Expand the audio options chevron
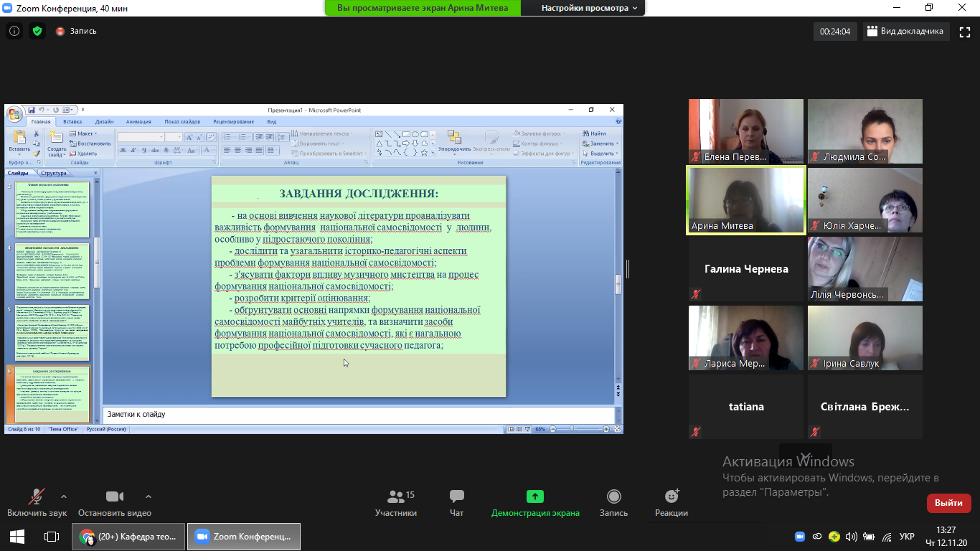The height and width of the screenshot is (551, 980). point(64,496)
